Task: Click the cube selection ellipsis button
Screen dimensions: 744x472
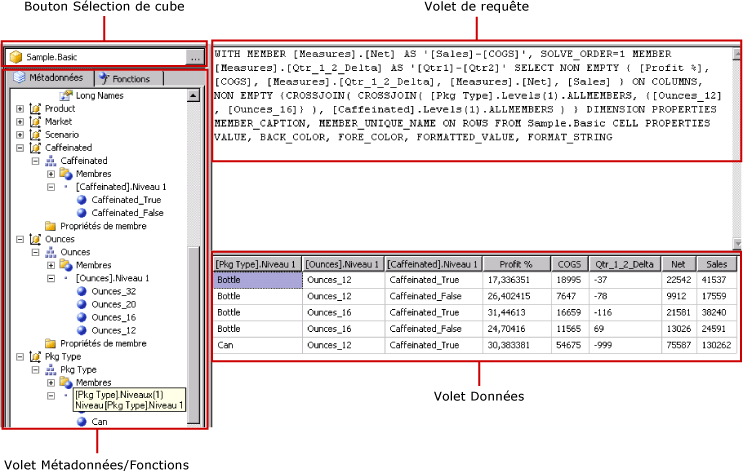Action: coord(195,57)
